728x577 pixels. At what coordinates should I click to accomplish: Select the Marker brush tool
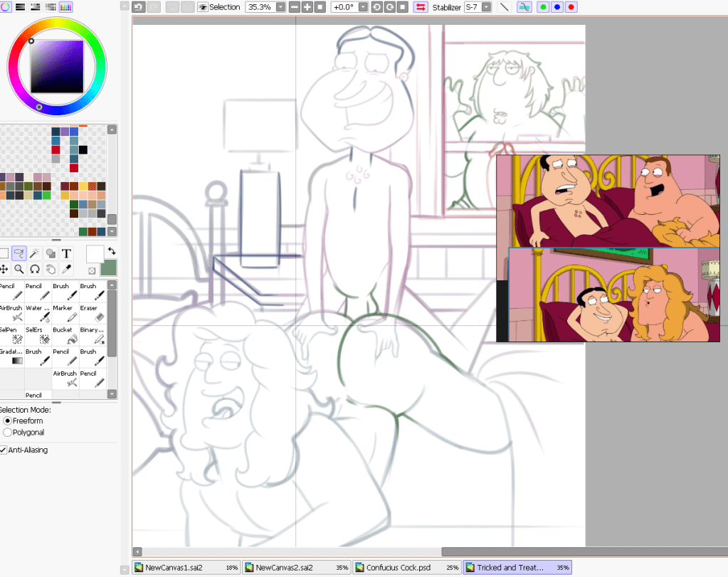click(x=66, y=313)
